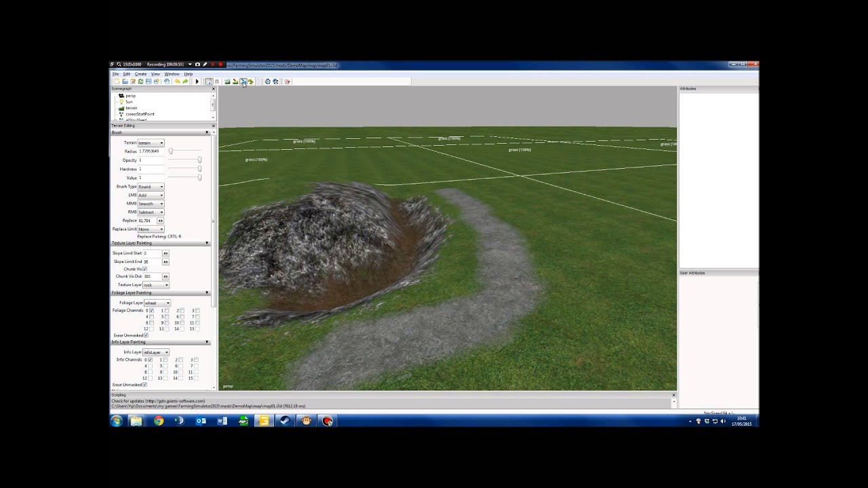The width and height of the screenshot is (868, 488).
Task: Click the green Redo arrow icon
Action: point(185,81)
